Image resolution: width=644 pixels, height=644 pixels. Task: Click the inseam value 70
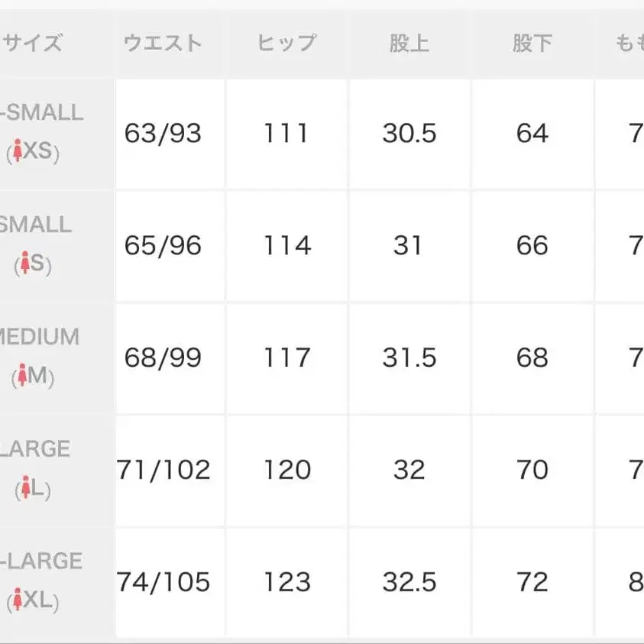(532, 470)
